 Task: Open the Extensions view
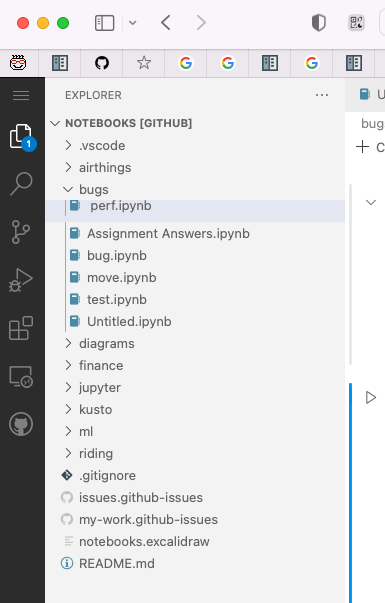click(x=21, y=328)
